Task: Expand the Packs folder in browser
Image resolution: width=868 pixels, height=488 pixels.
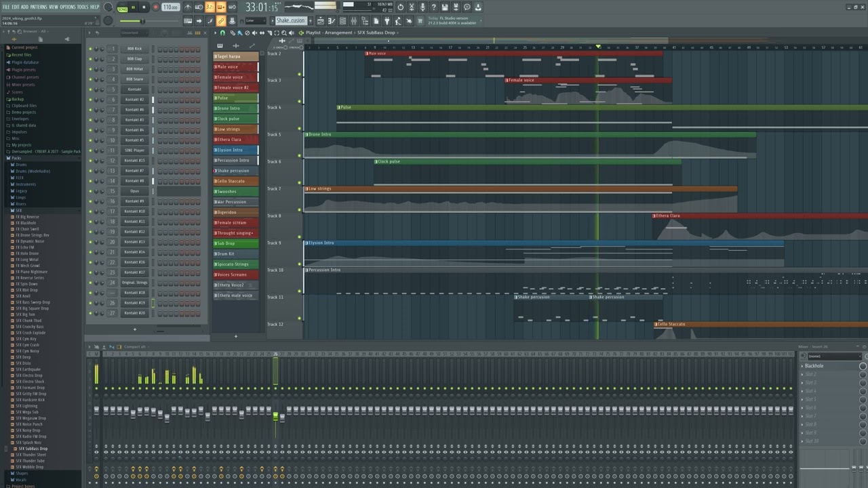Action: click(16, 158)
